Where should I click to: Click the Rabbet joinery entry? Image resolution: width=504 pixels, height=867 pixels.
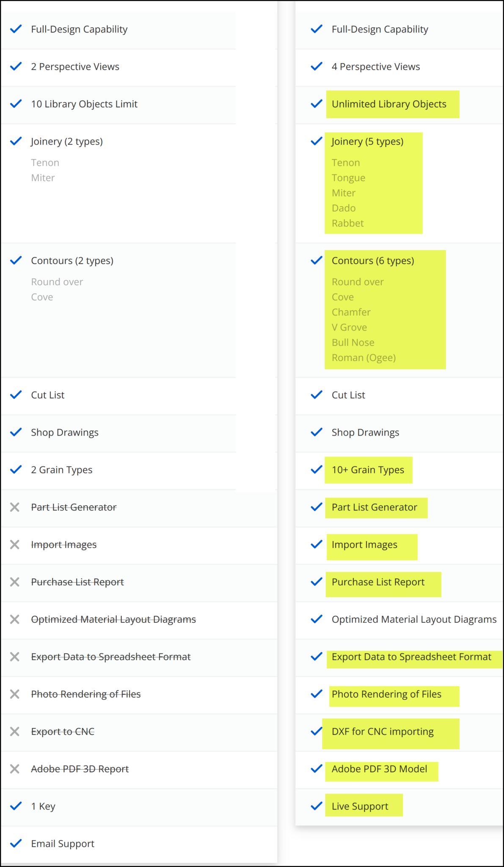[x=347, y=223]
